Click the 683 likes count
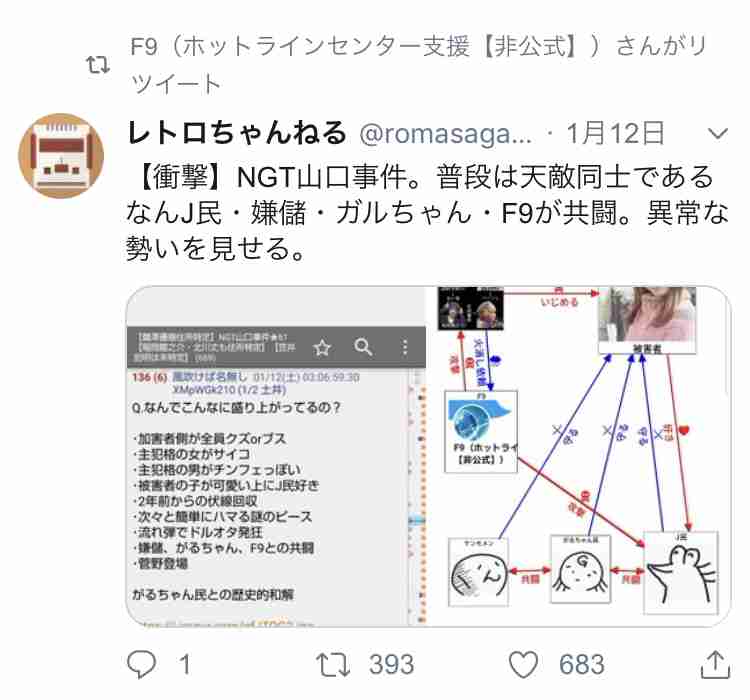The height and width of the screenshot is (700, 750). click(x=582, y=665)
